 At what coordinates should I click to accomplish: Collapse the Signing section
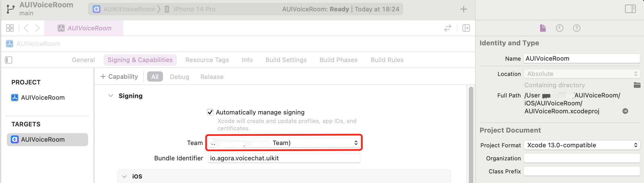click(111, 96)
